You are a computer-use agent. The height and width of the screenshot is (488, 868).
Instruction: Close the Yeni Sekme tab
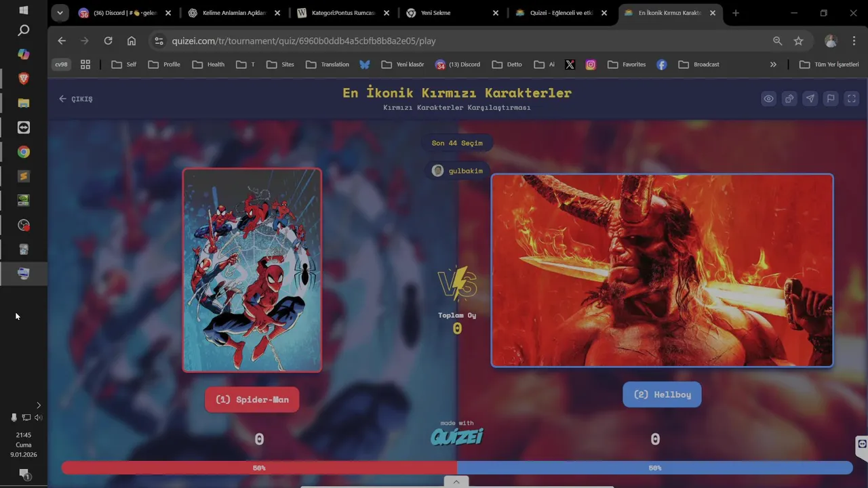click(496, 13)
